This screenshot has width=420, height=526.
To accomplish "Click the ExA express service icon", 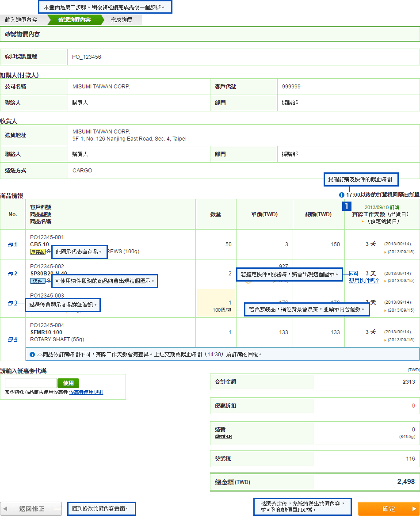I will (353, 274).
